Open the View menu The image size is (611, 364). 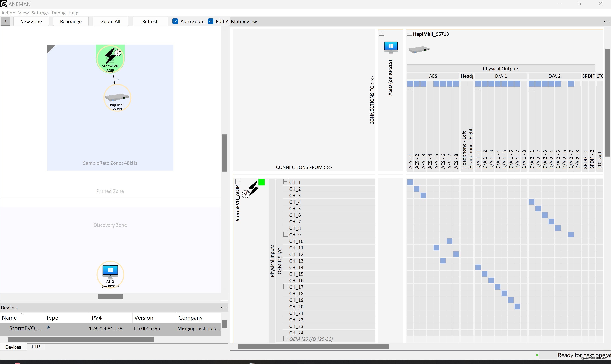click(x=23, y=13)
